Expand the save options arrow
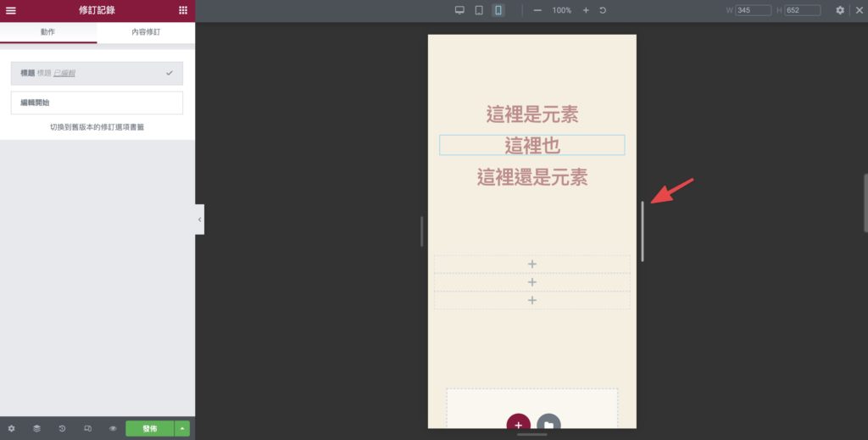The height and width of the screenshot is (440, 868). pyautogui.click(x=182, y=428)
